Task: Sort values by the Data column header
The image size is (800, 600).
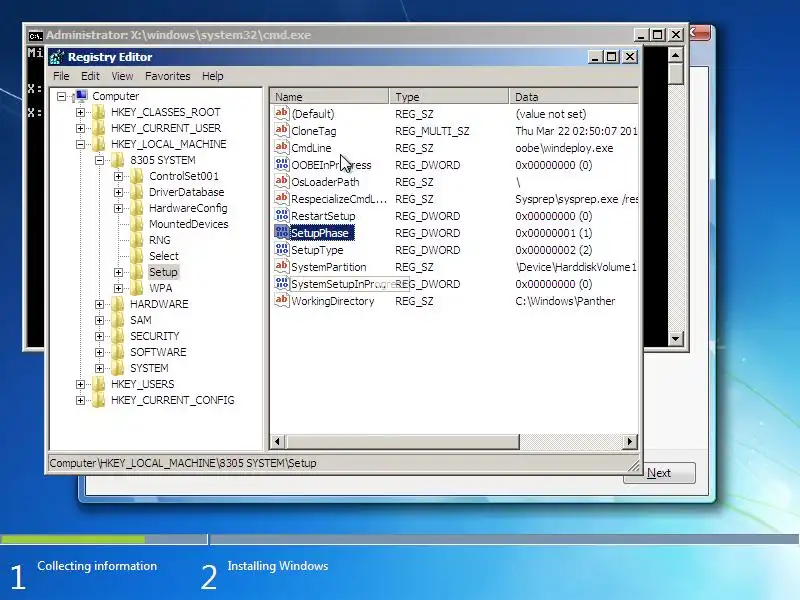Action: point(573,96)
